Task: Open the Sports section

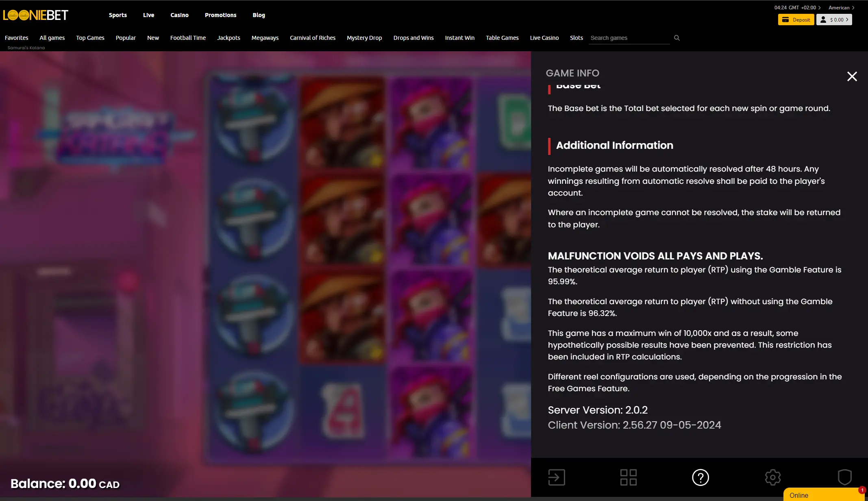Action: point(118,15)
